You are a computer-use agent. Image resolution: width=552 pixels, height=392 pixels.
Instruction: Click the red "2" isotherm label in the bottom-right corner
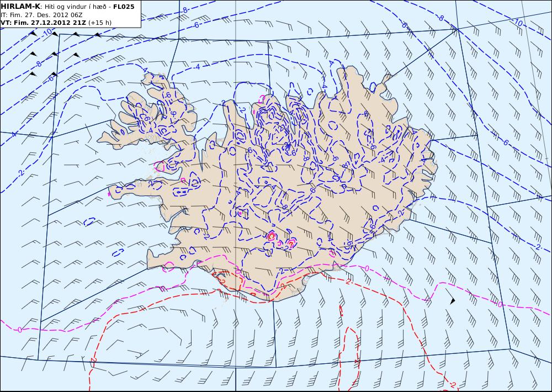pyautogui.click(x=453, y=384)
